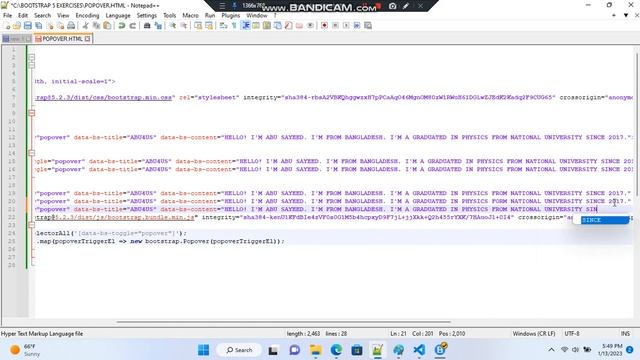Save the current file
The image size is (640, 360).
point(28,26)
